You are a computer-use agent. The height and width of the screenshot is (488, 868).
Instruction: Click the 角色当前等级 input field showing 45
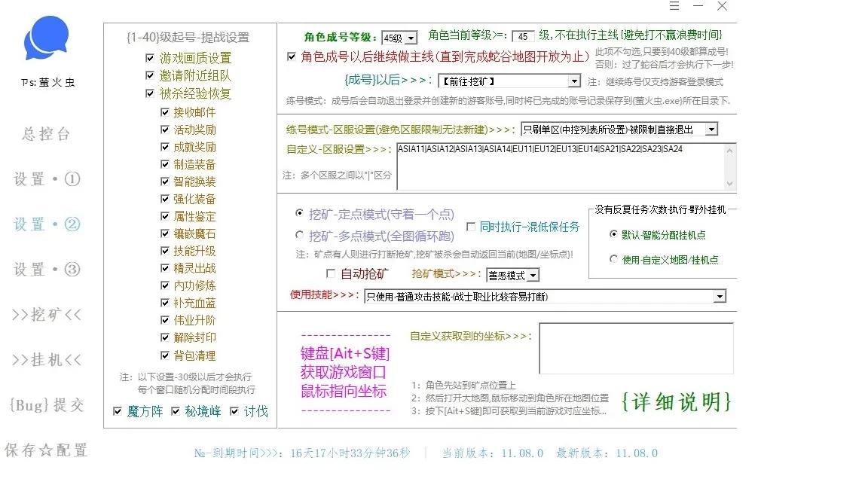tap(523, 36)
